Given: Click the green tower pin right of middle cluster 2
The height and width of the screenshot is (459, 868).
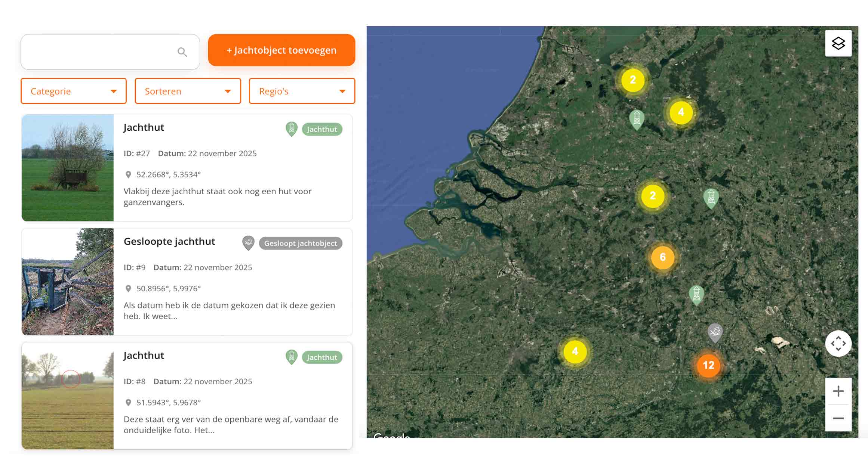Looking at the screenshot, I should 711,198.
